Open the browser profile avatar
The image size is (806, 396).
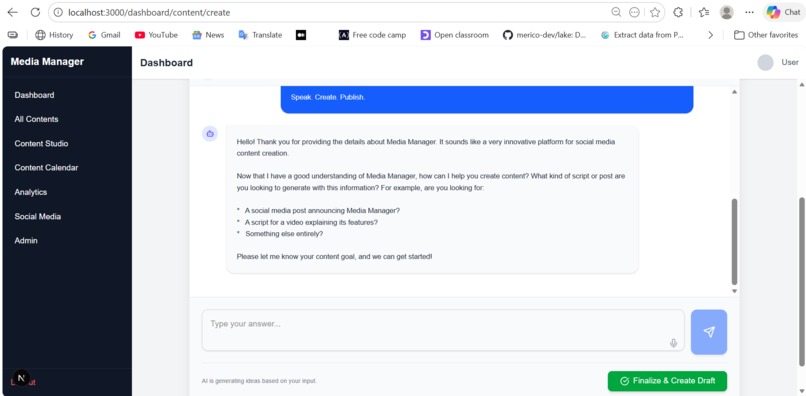726,12
